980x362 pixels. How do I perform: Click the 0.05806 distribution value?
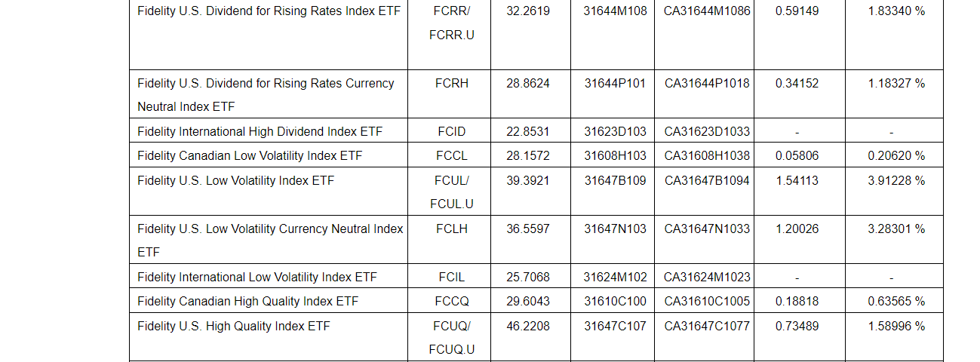coord(797,156)
